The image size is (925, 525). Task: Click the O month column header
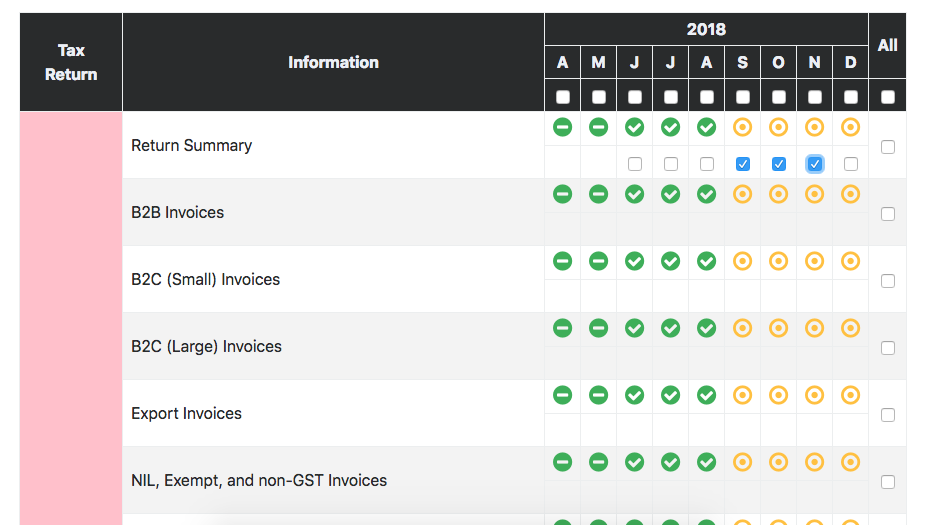point(778,63)
